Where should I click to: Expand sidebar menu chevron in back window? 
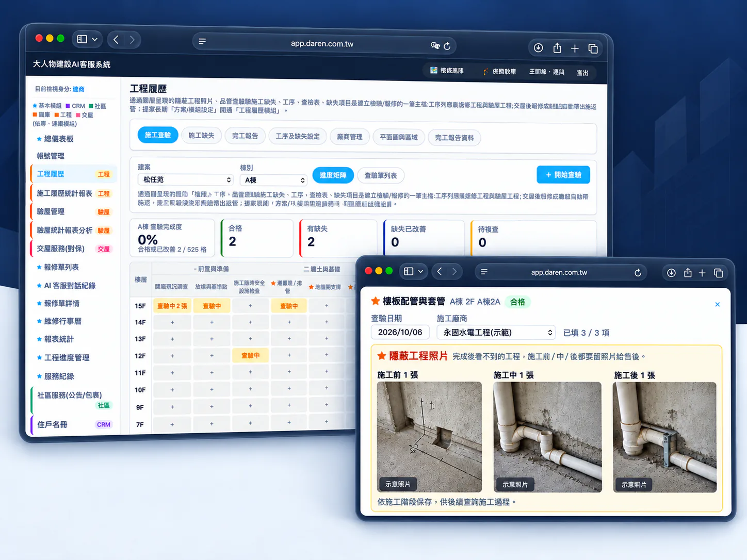coord(94,39)
